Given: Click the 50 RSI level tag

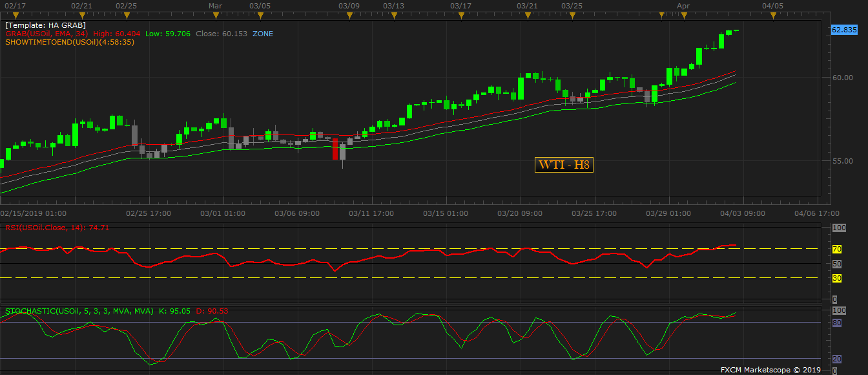Looking at the screenshot, I should (836, 264).
